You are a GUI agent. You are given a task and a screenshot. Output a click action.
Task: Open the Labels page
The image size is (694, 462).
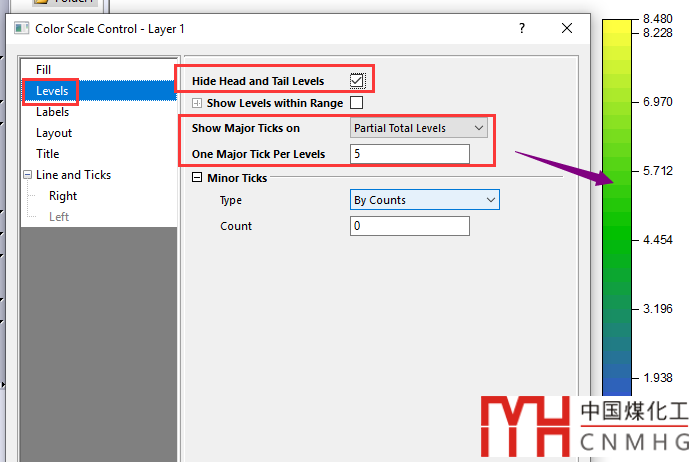point(53,112)
